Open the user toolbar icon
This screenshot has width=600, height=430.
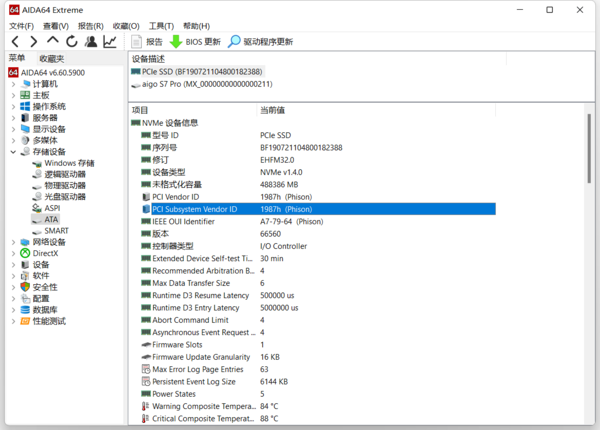pos(91,41)
